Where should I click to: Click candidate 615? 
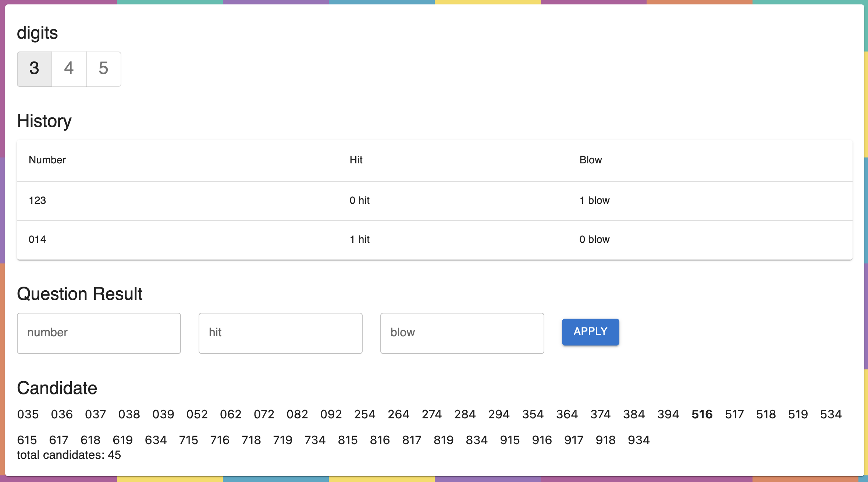tap(27, 440)
